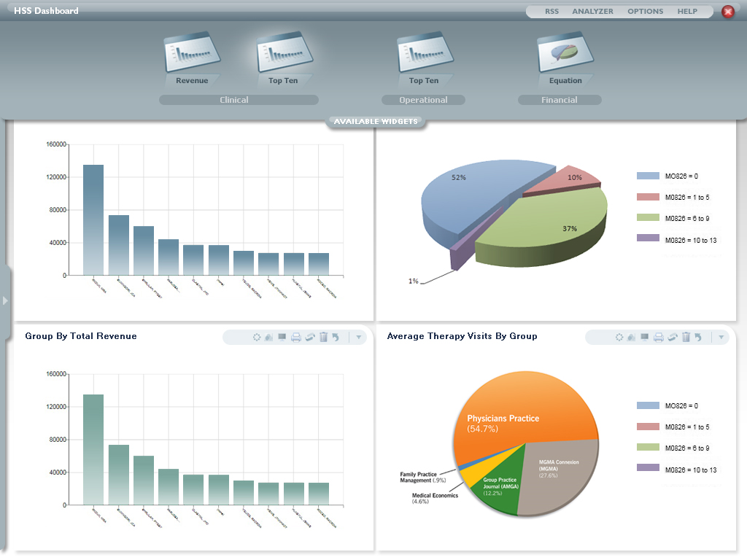Click the RSS link in top bar
747x560 pixels.
coord(551,12)
